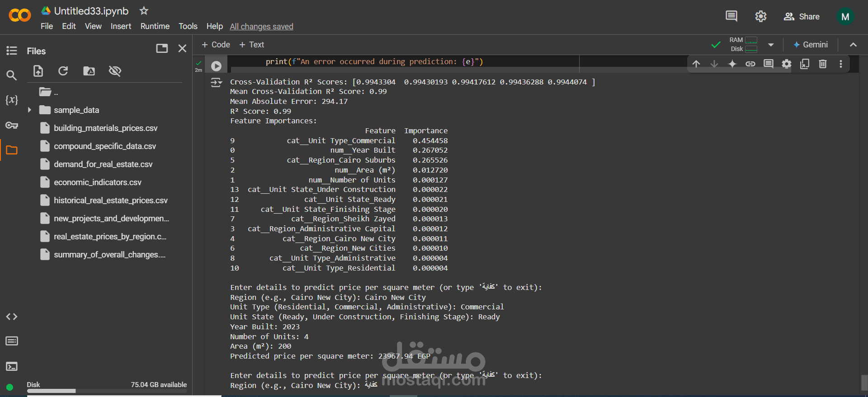Open the Variables panel

click(12, 100)
